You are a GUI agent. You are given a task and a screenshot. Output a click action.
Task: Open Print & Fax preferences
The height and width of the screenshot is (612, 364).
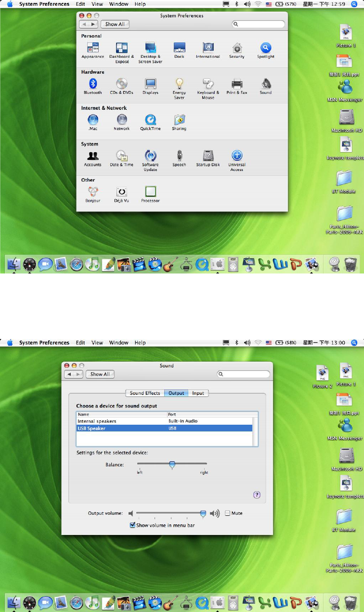(x=237, y=87)
